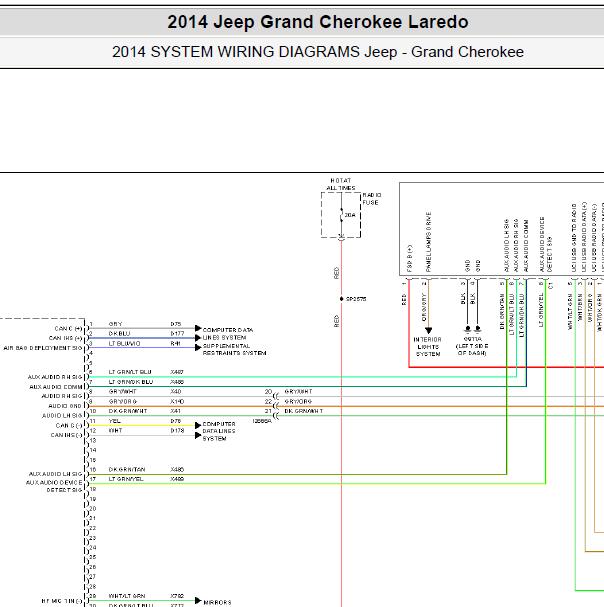Screen dimensions: 604x607
Task: Click the 'CAN IHS (+)' pin label
Action: pyautogui.click(x=65, y=338)
